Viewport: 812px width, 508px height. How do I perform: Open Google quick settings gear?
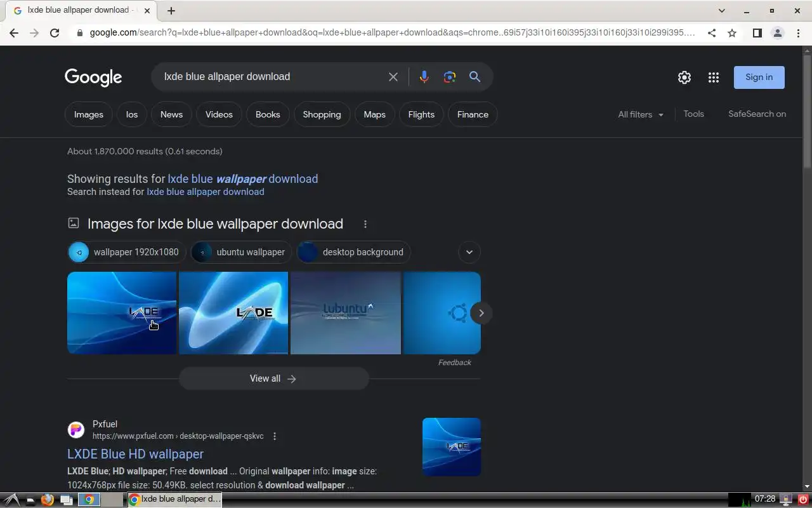[684, 77]
